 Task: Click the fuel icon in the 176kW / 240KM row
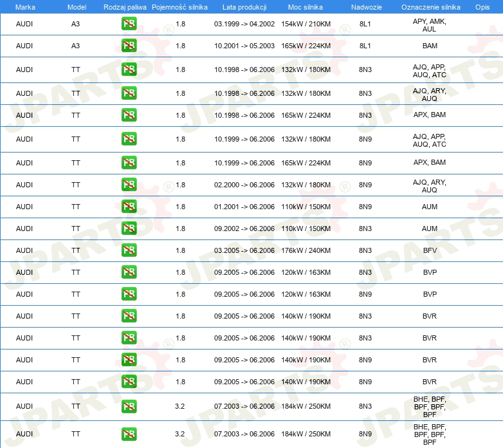tap(129, 250)
